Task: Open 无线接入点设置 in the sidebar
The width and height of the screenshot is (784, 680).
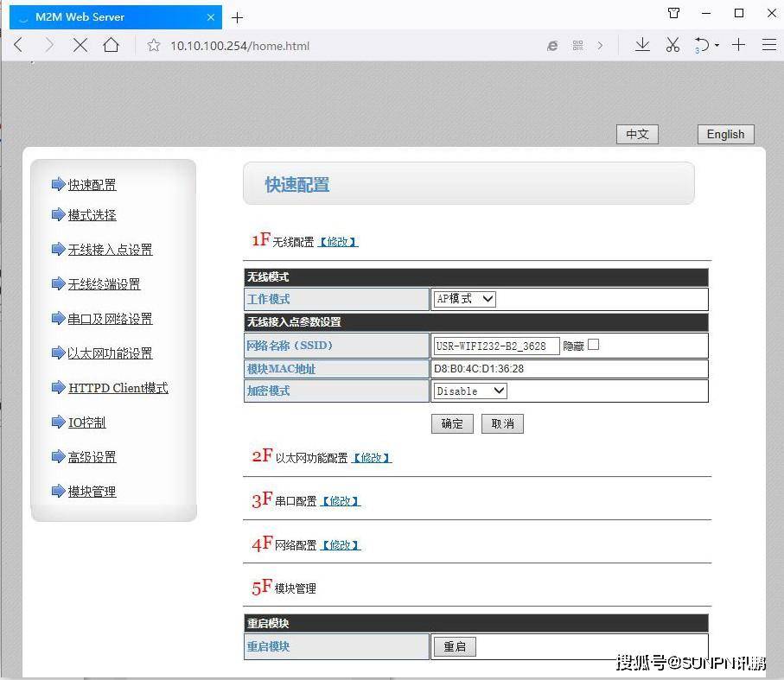Action: pyautogui.click(x=110, y=250)
